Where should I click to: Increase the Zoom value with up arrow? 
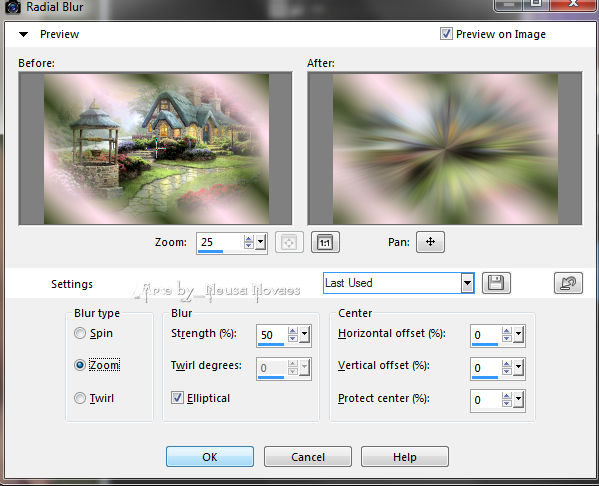click(249, 238)
